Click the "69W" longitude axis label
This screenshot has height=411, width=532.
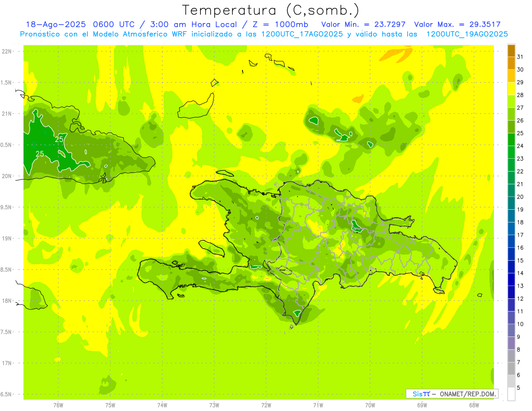[422, 405]
